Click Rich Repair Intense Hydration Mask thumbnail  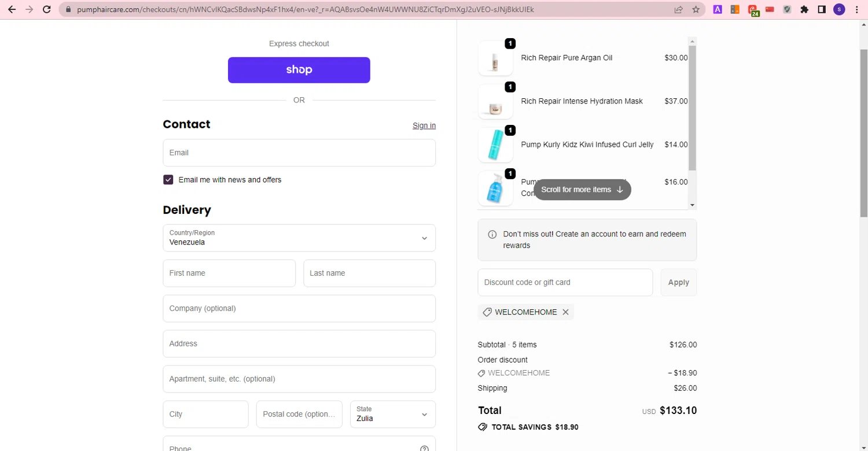pos(495,102)
